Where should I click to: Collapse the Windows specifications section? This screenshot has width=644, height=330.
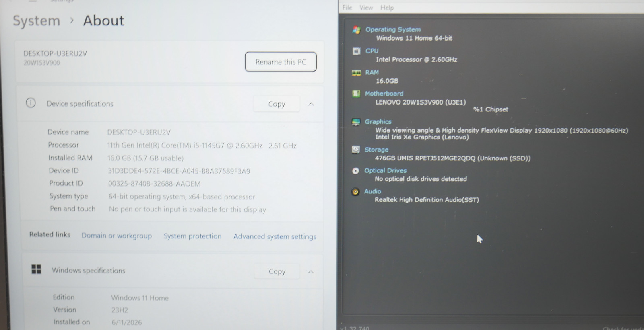pos(311,272)
